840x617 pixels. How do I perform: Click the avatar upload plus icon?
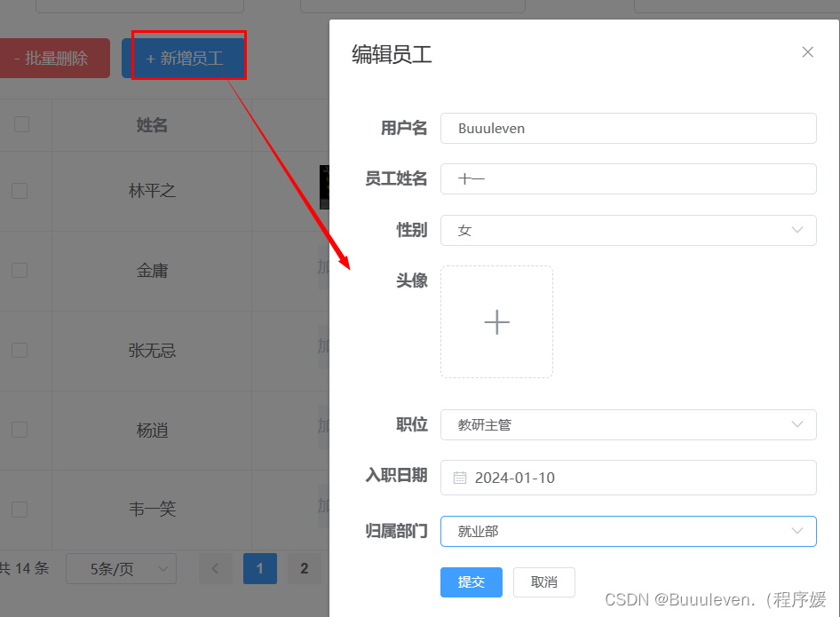(x=496, y=321)
